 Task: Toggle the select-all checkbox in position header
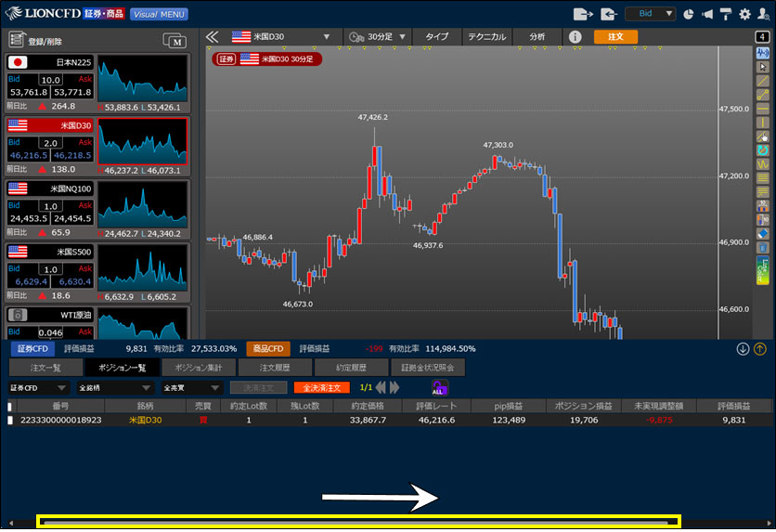[x=10, y=406]
